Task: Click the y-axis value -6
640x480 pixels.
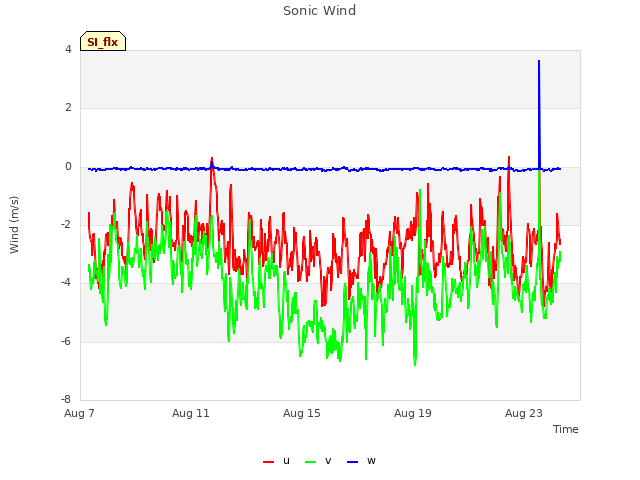Action: coord(66,342)
